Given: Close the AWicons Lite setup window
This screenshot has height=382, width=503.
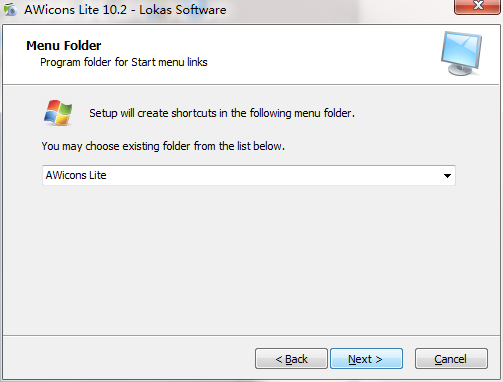Looking at the screenshot, I should tap(477, 6).
